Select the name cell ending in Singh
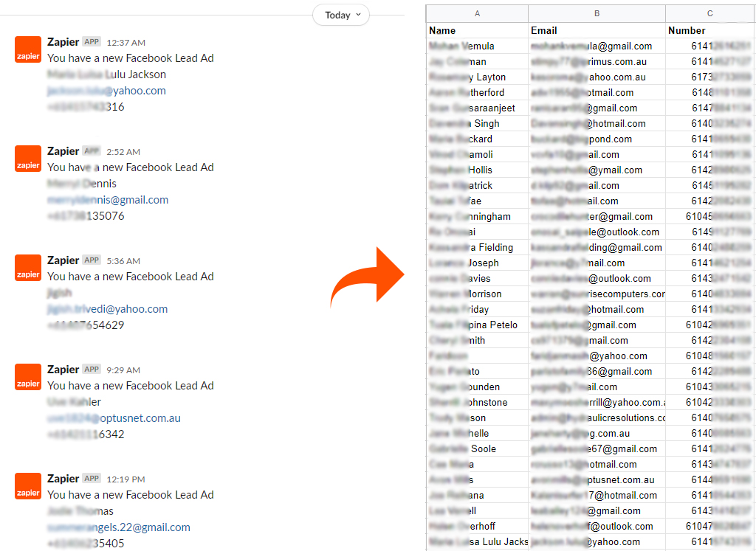This screenshot has height=551, width=756. [478, 124]
